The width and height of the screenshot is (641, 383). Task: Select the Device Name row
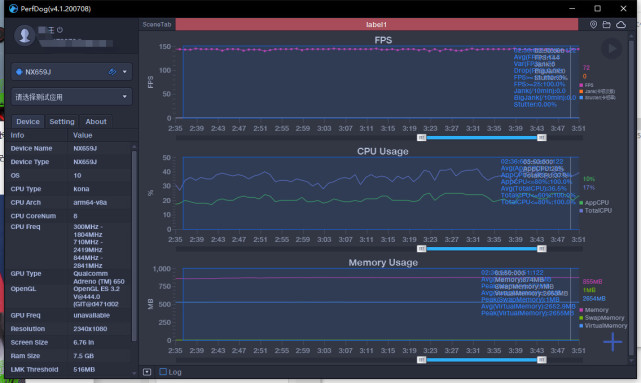click(69, 148)
